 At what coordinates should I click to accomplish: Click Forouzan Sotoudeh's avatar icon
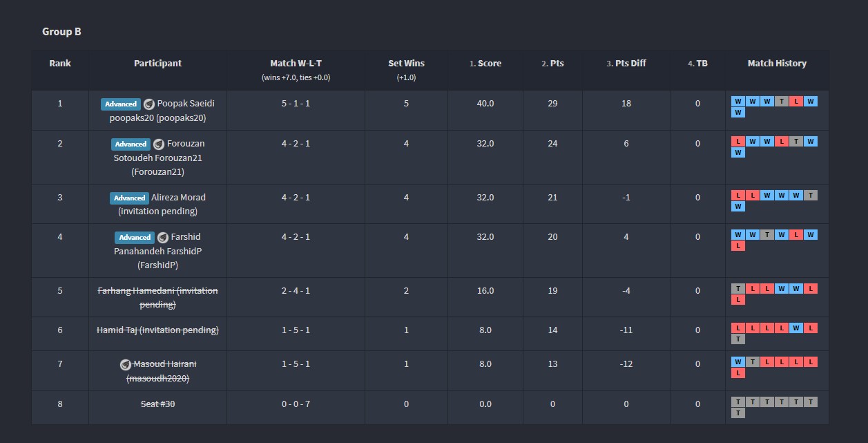coord(159,144)
